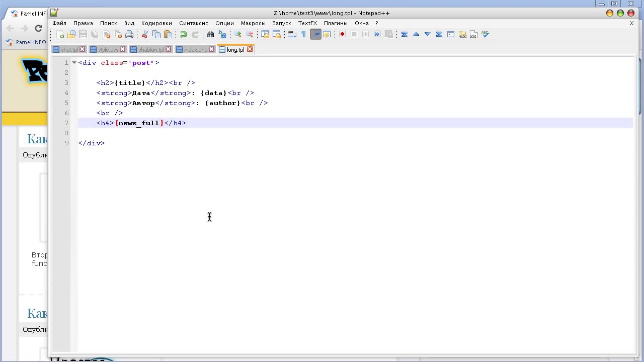
Task: Run macro multiple times icon
Action: [x=377, y=34]
